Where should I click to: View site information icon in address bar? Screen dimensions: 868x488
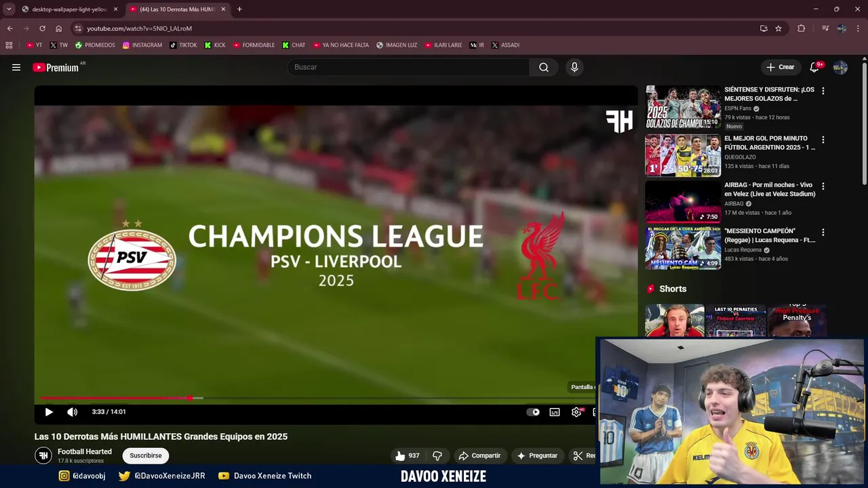[x=78, y=28]
